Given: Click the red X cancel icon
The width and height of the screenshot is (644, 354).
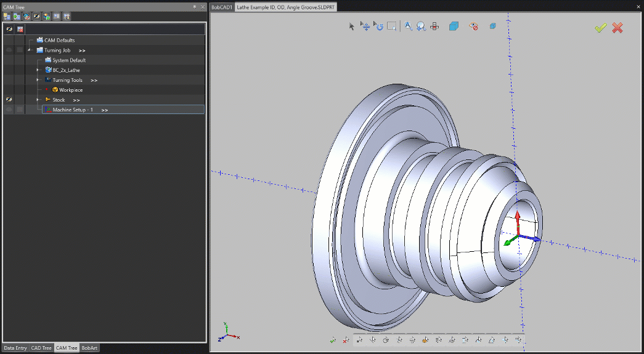Looking at the screenshot, I should tap(618, 28).
